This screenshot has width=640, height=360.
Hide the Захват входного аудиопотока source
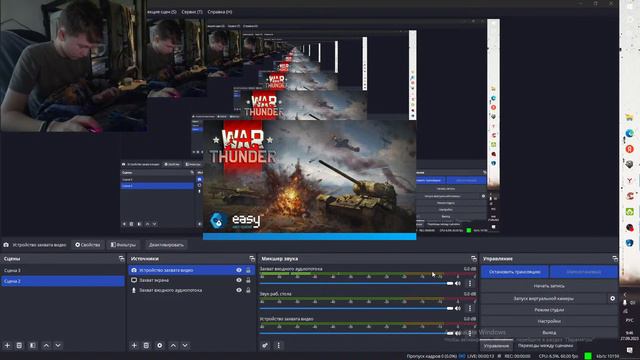(x=239, y=290)
